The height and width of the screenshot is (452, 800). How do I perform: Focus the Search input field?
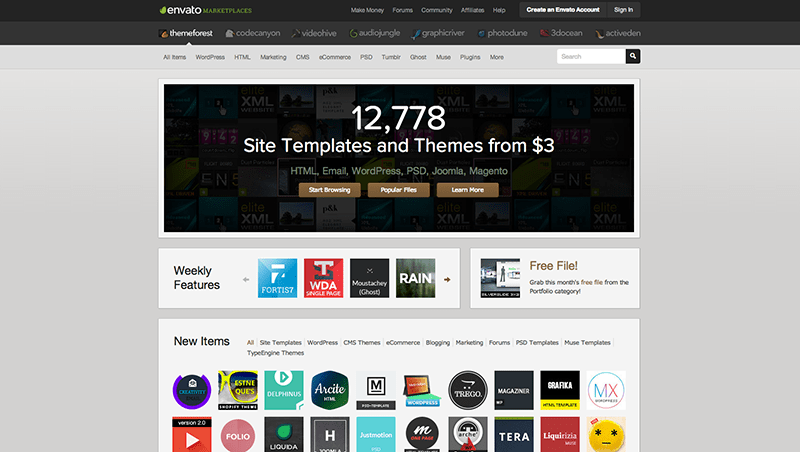(591, 57)
